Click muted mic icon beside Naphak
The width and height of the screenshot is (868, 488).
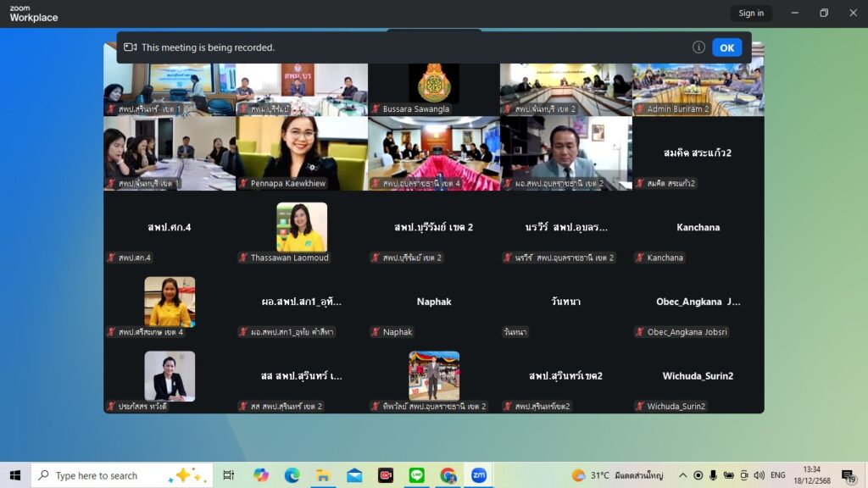[x=376, y=332]
